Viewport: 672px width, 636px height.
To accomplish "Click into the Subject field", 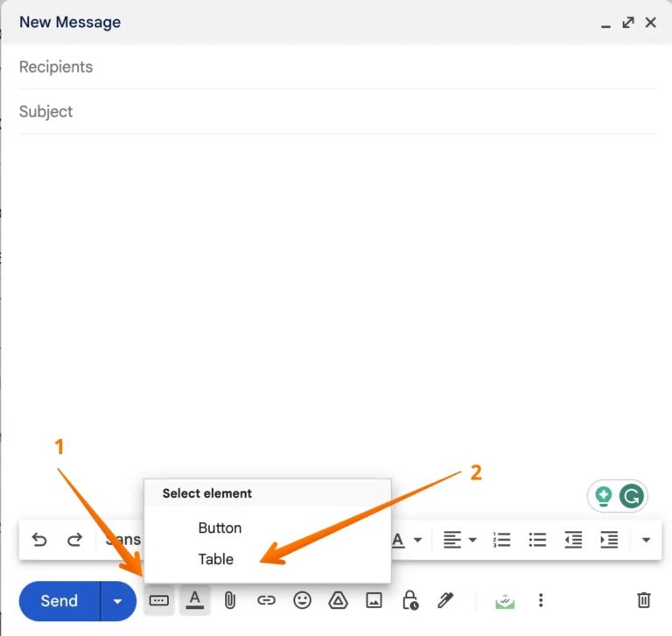I will coord(336,111).
